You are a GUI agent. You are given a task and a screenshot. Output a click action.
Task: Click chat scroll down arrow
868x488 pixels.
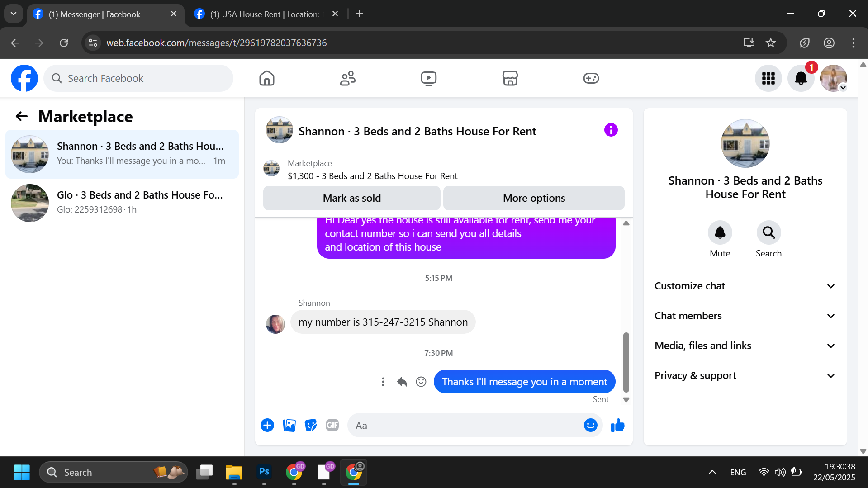[x=626, y=400]
